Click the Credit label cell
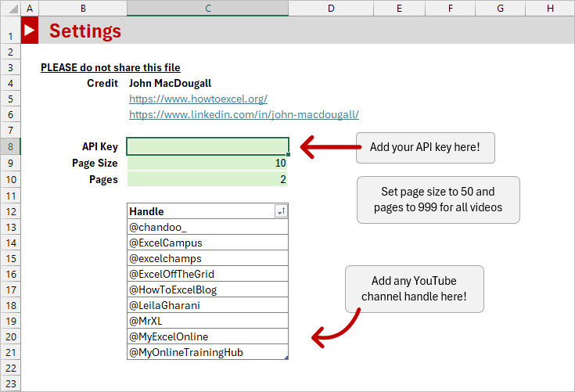The height and width of the screenshot is (392, 575). pyautogui.click(x=102, y=83)
